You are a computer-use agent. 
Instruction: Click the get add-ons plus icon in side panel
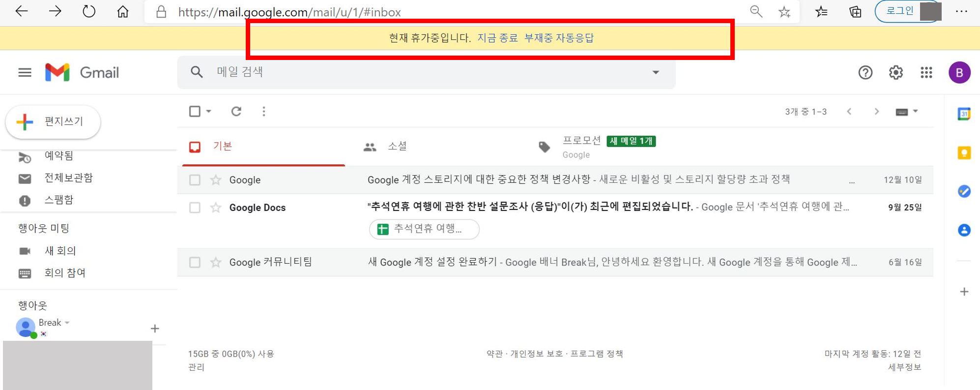pos(964,292)
